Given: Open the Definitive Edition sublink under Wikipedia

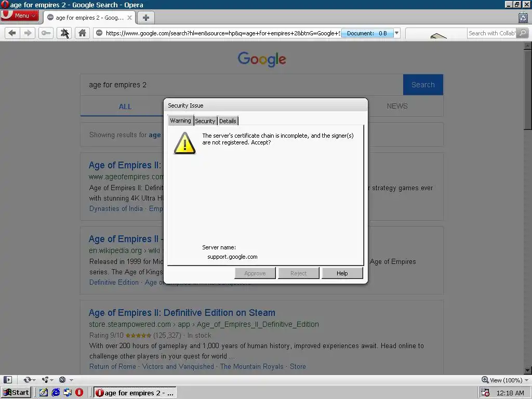Looking at the screenshot, I should [114, 282].
